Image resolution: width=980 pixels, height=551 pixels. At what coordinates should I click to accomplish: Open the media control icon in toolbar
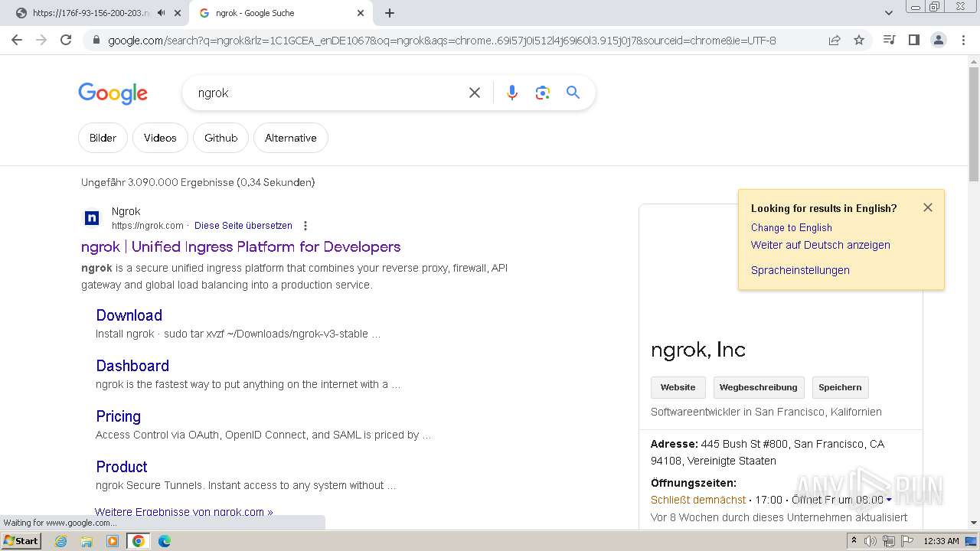[x=889, y=40]
